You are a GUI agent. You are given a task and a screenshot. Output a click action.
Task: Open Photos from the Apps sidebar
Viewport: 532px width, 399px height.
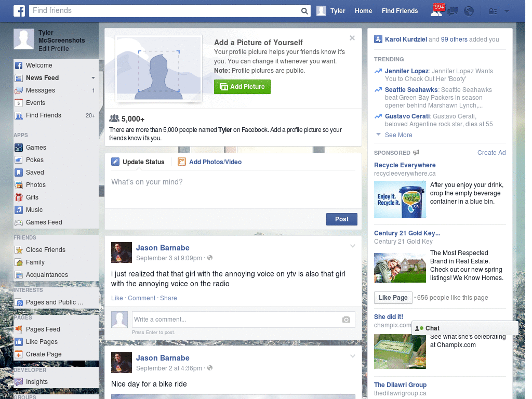[36, 184]
